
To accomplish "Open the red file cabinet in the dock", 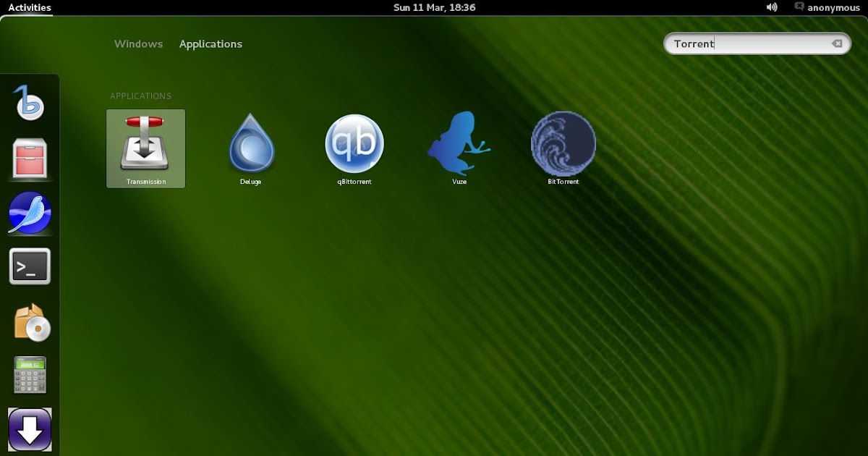I will [x=30, y=159].
